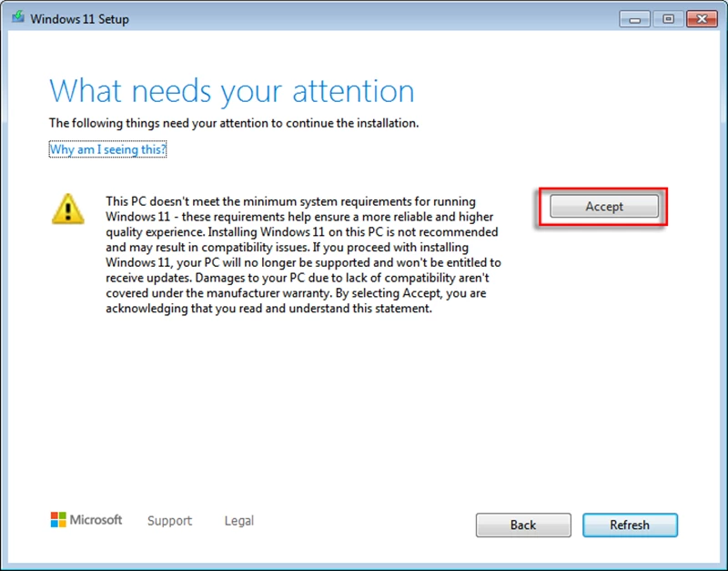Minimize the Windows 11 Setup window
The image size is (728, 571).
pos(634,19)
